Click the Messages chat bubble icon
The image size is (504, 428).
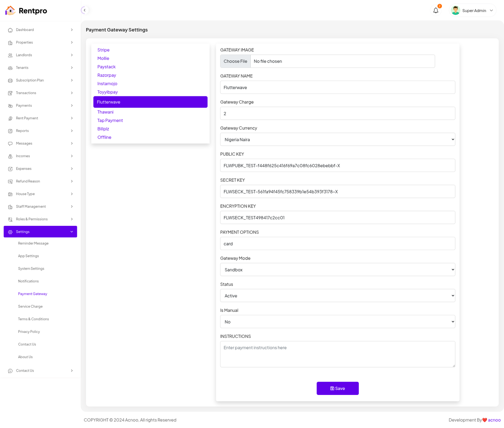click(x=10, y=144)
